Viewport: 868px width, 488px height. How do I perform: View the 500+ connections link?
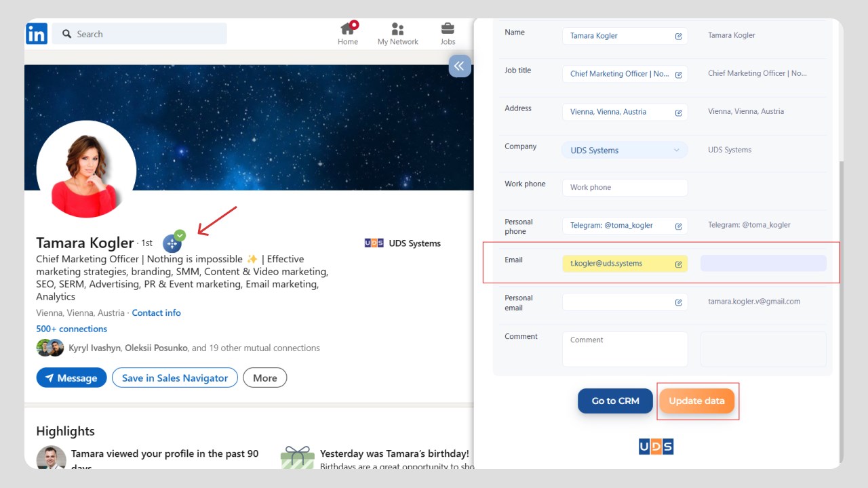pos(71,329)
